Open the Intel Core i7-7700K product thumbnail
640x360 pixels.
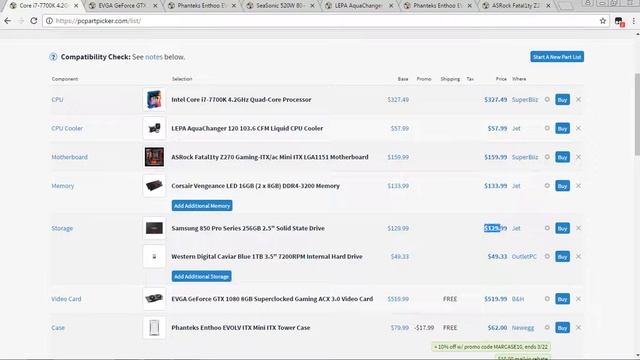coord(154,100)
